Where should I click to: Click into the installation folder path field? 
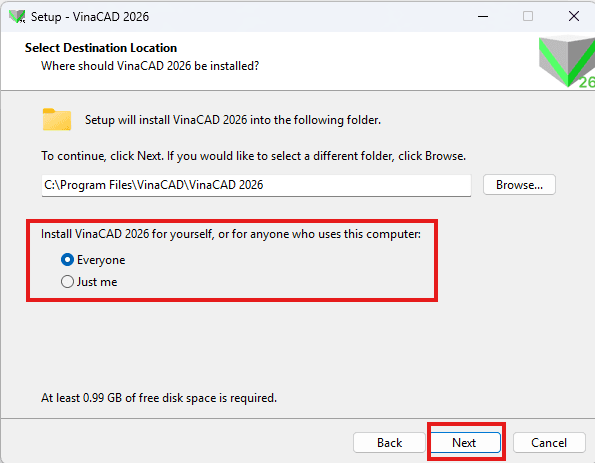[x=256, y=185]
